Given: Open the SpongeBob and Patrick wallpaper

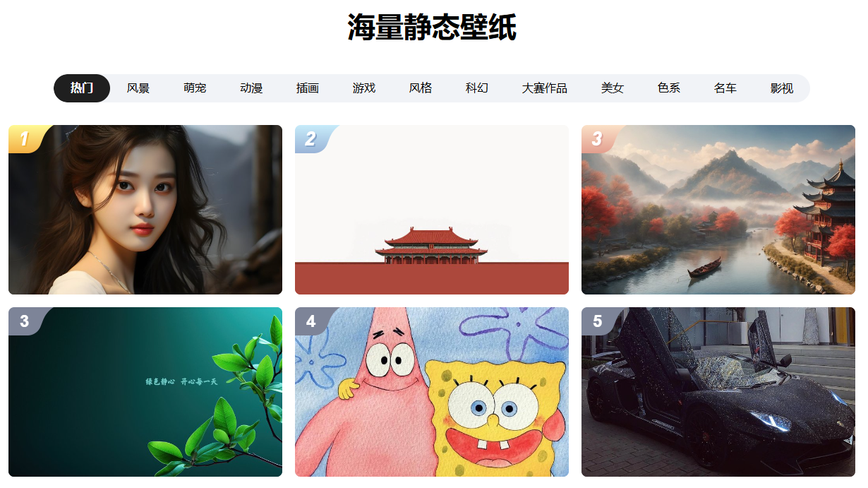Looking at the screenshot, I should pos(432,392).
